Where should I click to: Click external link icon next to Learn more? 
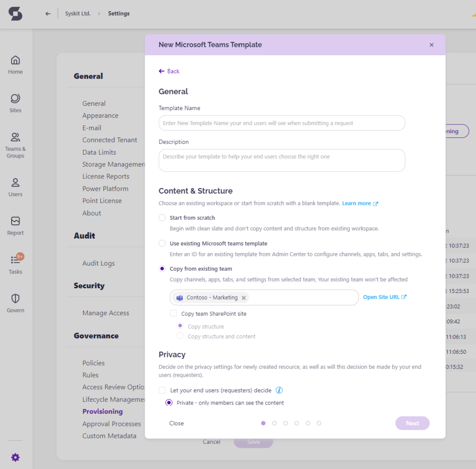376,204
